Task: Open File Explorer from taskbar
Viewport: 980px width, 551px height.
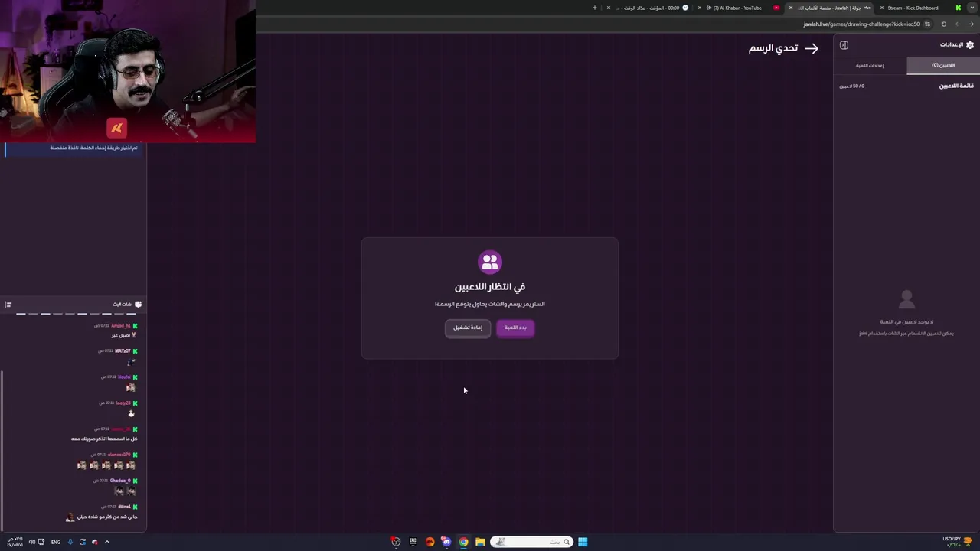Action: click(x=480, y=542)
